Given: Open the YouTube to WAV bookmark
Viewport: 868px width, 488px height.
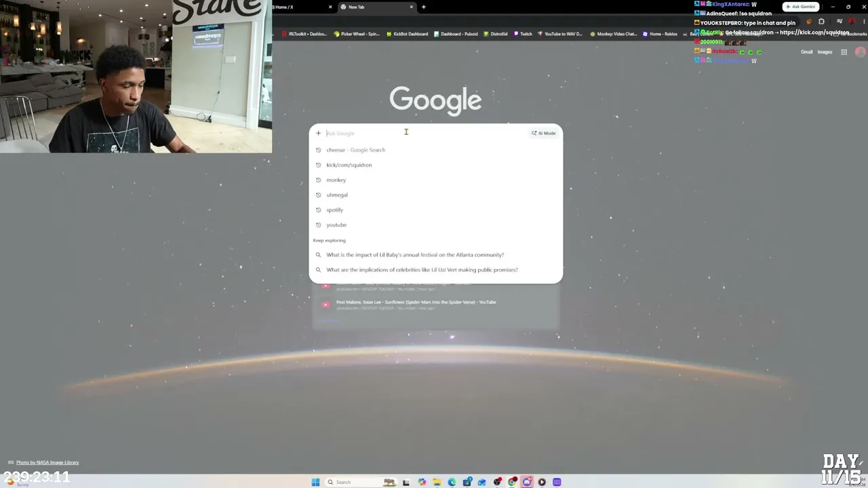Looking at the screenshot, I should 559,34.
